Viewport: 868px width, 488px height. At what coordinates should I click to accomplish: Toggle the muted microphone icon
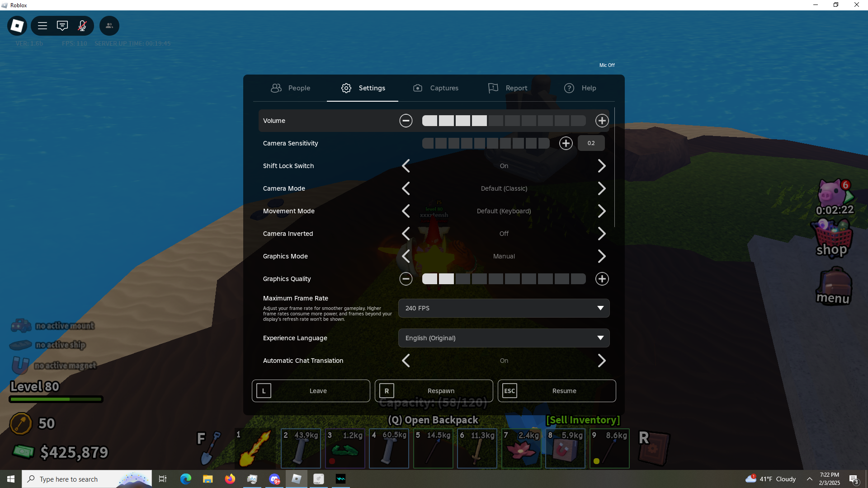click(82, 26)
